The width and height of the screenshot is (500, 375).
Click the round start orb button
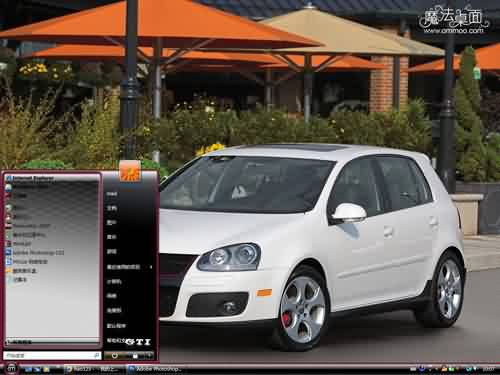coord(11,368)
